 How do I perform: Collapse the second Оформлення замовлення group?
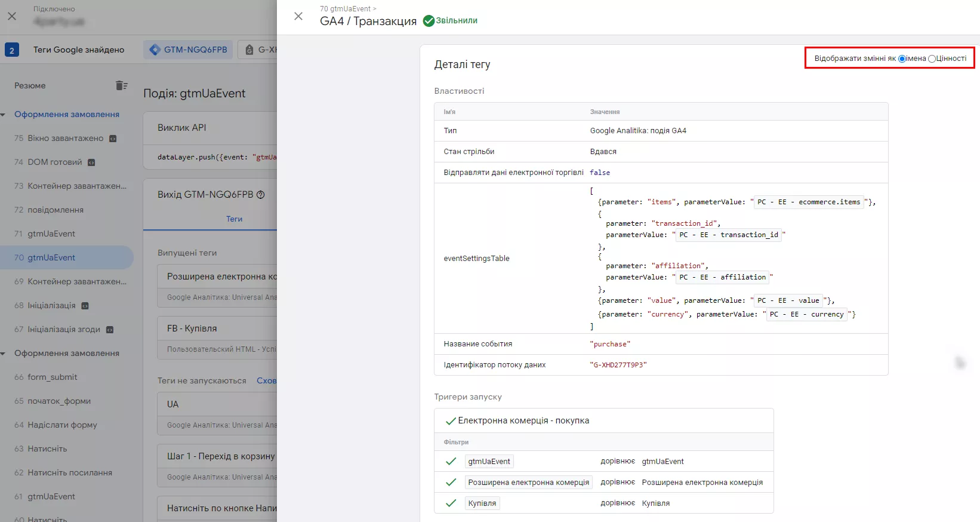[3, 354]
